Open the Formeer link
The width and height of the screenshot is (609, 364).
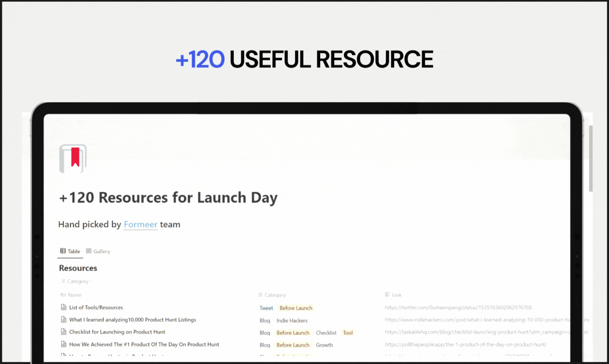pyautogui.click(x=140, y=225)
